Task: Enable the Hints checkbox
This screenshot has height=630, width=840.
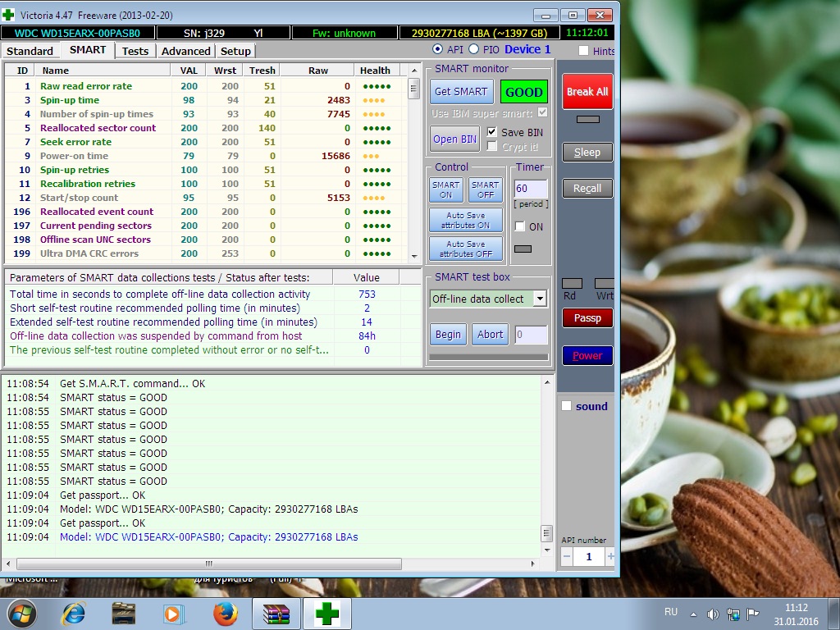Action: [x=583, y=51]
